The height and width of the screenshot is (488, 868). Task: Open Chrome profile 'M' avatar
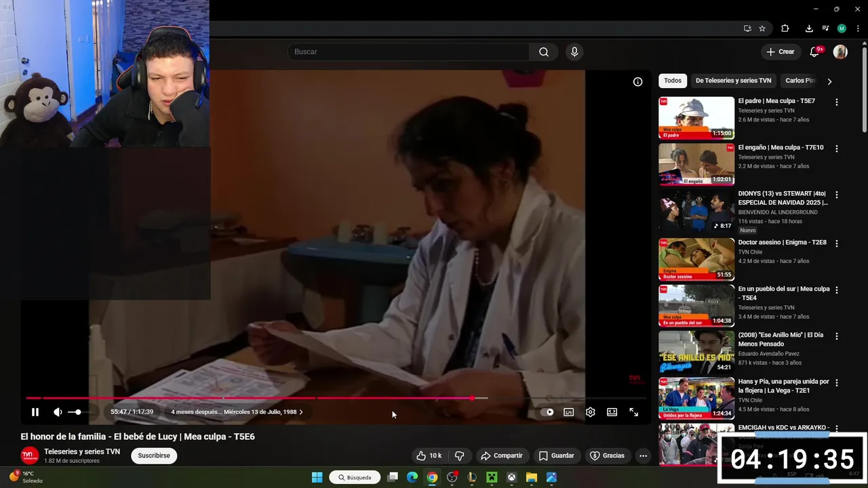(x=842, y=28)
